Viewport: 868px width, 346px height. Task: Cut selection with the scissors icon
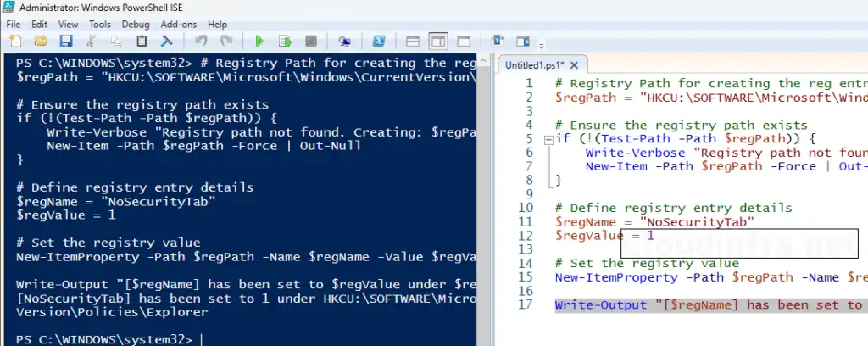click(92, 41)
